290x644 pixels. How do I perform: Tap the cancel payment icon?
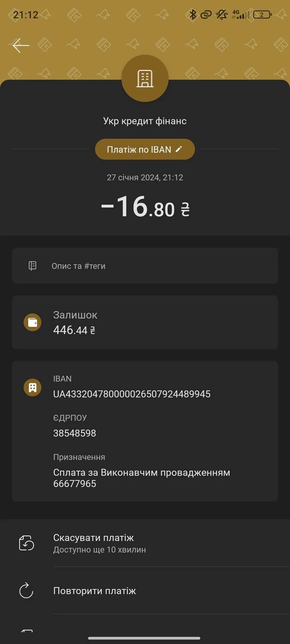[27, 543]
